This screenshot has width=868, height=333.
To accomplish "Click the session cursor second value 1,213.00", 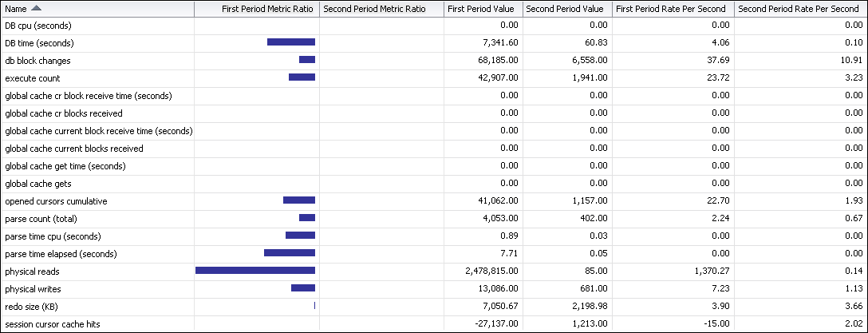I will pos(590,324).
